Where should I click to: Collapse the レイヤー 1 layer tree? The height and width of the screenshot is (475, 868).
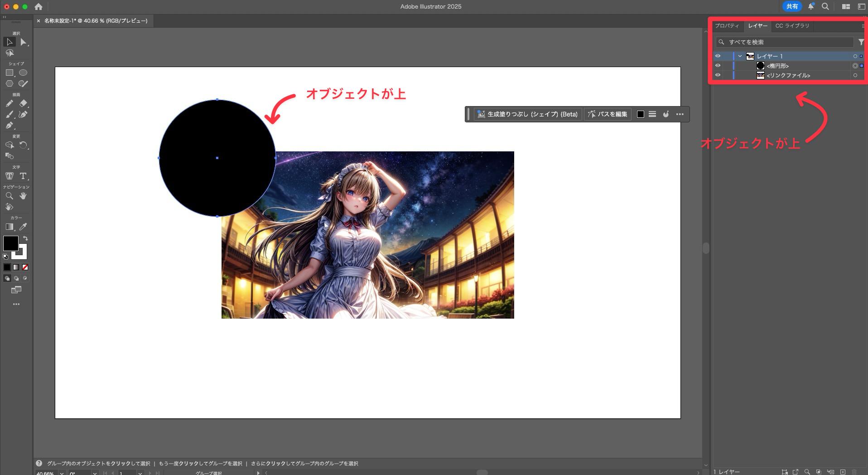(x=740, y=56)
